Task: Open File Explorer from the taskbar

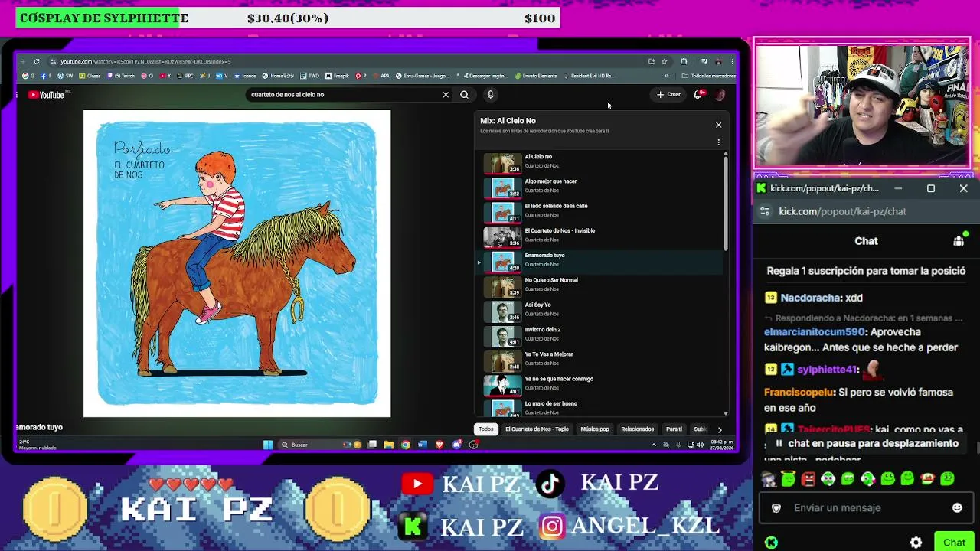Action: pyautogui.click(x=389, y=445)
